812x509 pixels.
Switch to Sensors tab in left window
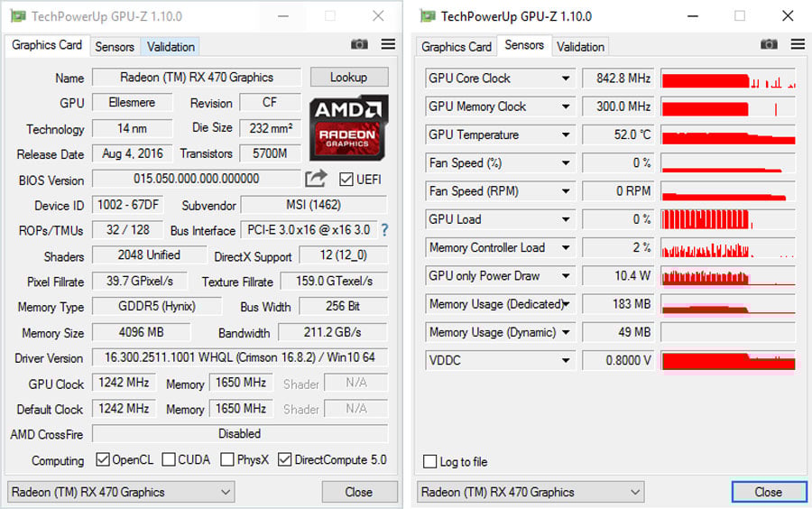115,47
